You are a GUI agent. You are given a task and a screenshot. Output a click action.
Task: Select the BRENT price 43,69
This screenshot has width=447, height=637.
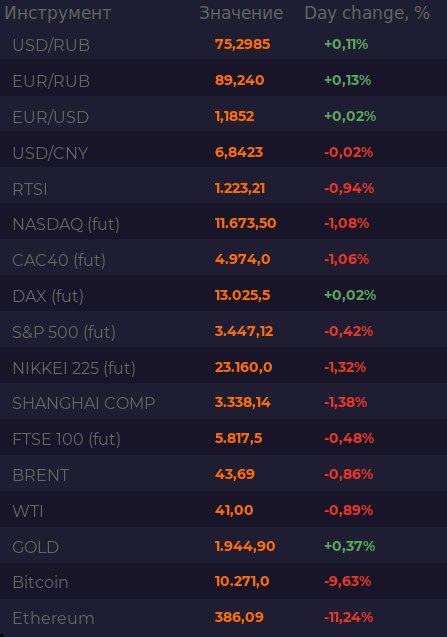coord(234,474)
